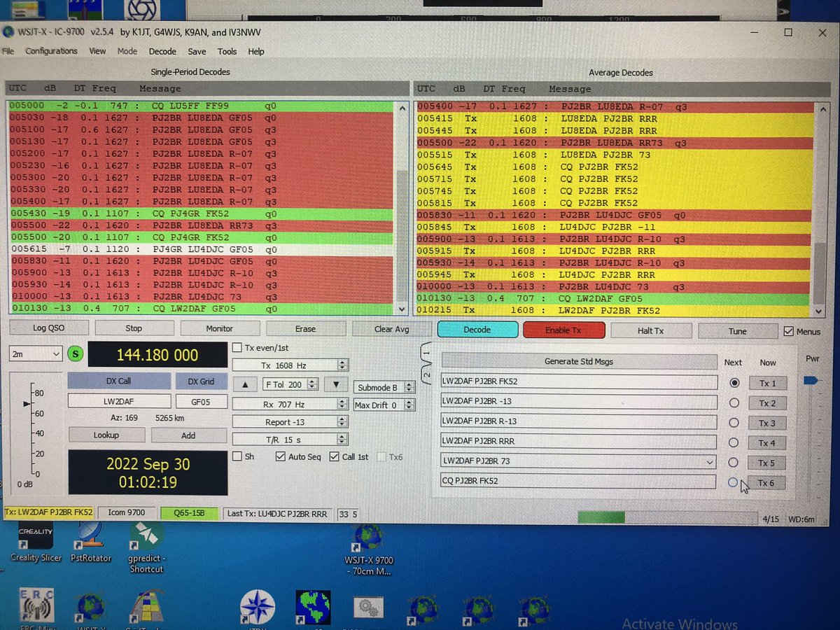The height and width of the screenshot is (630, 840).
Task: Click the Tune button
Action: click(x=737, y=331)
